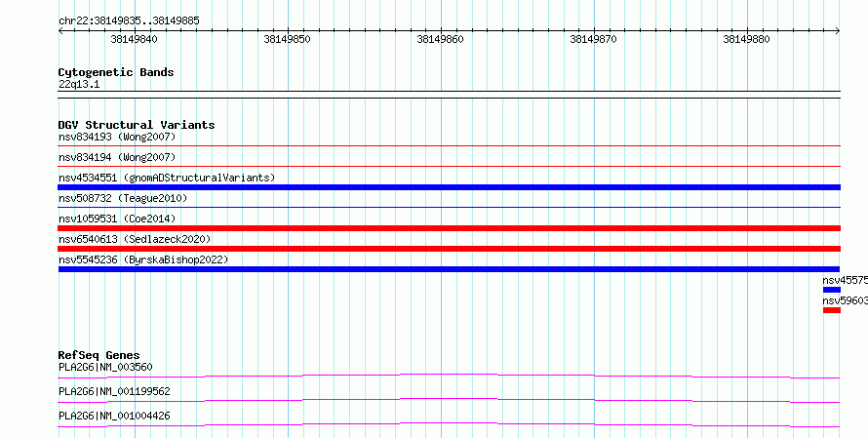Click ruler position label 38149840
868x438 pixels.
click(134, 39)
